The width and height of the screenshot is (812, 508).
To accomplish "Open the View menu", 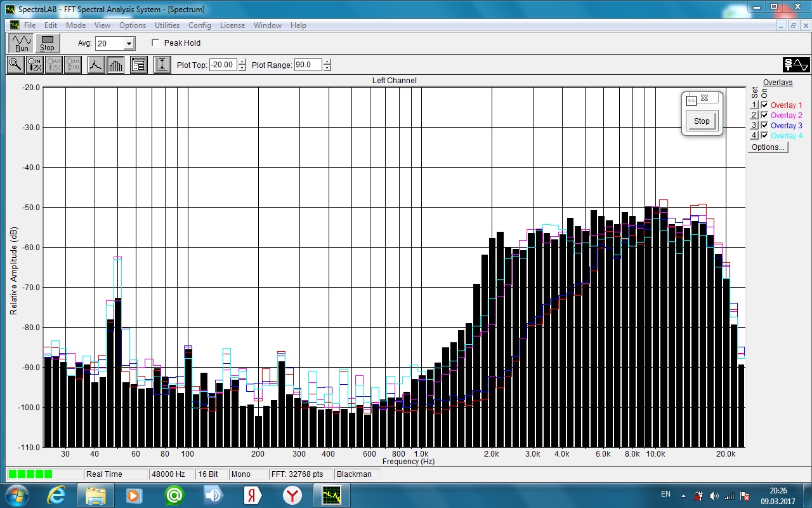I will point(102,25).
